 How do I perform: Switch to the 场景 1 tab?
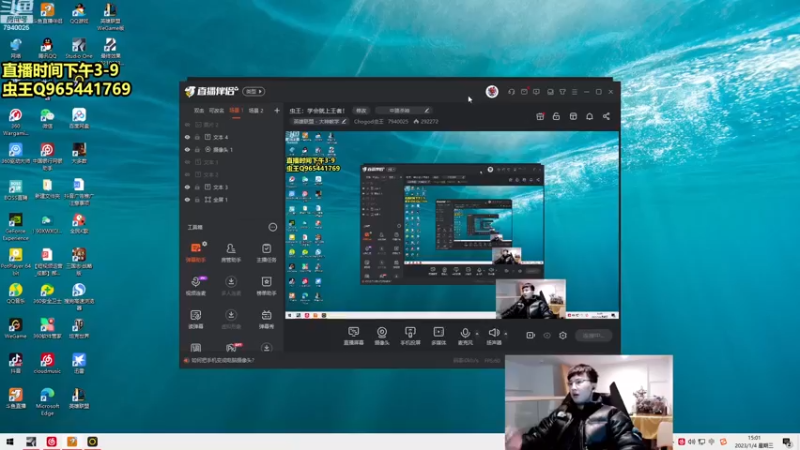click(236, 110)
